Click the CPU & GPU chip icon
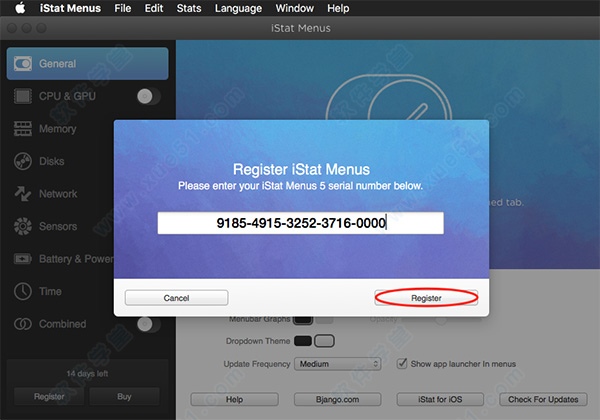 coord(23,96)
